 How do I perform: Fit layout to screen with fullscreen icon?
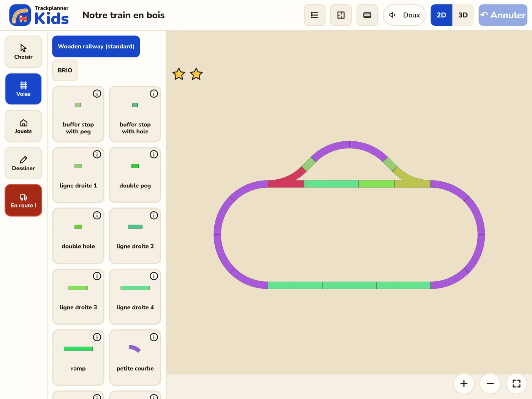pyautogui.click(x=516, y=383)
